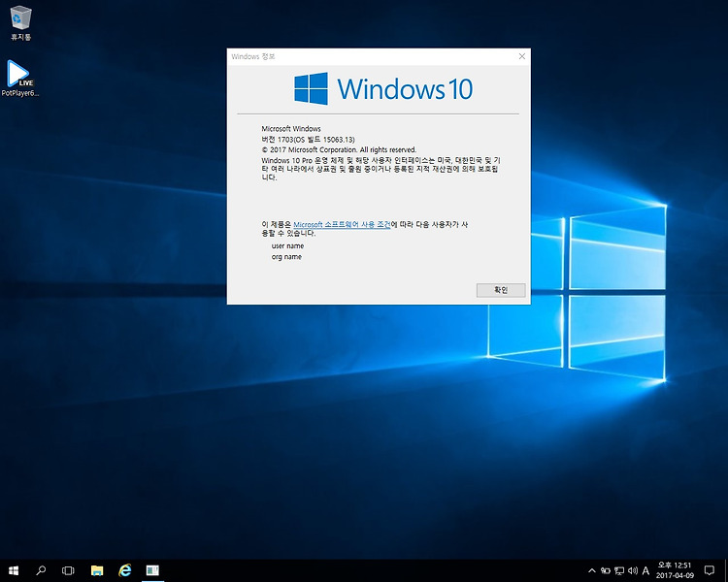728x582 pixels.
Task: Open Microsoft 소프트웨어 사용 조건 link
Action: coord(342,225)
